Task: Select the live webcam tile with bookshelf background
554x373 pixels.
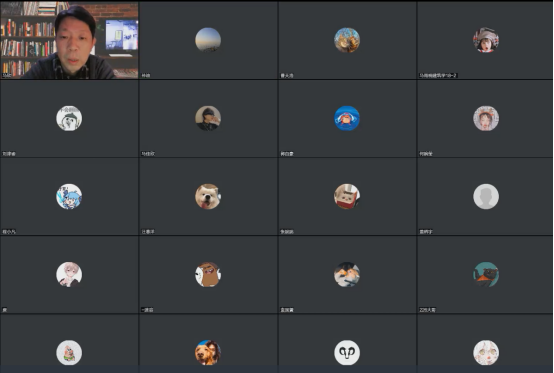Action: tap(69, 40)
